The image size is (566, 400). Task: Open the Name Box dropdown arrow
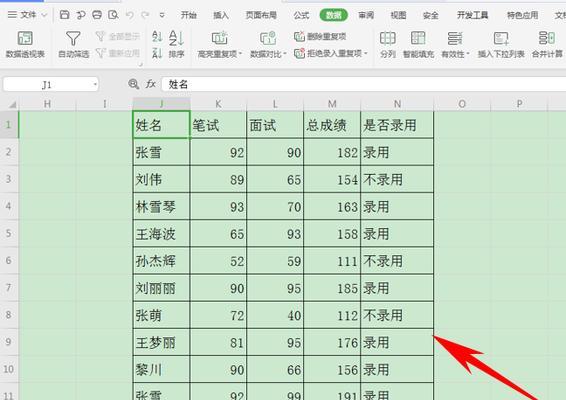pos(95,84)
